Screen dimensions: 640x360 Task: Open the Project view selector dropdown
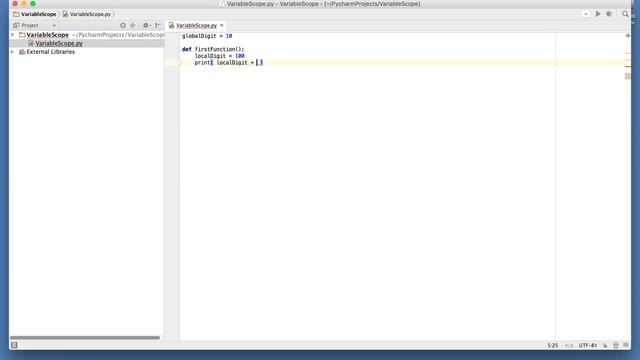pyautogui.click(x=34, y=25)
